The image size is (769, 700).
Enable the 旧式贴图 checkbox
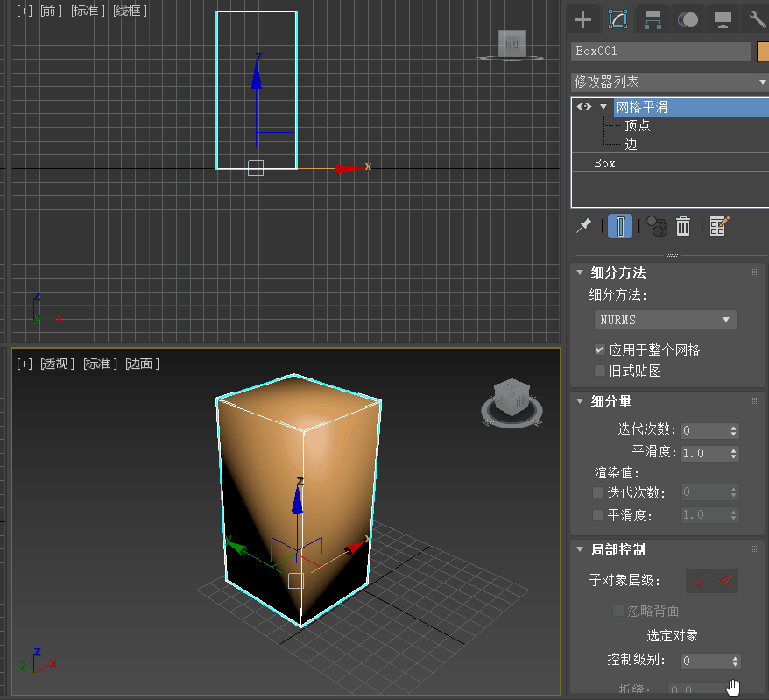point(600,371)
